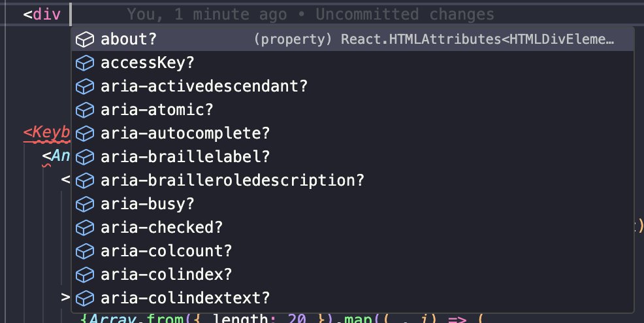Click property icon beside aria-braillelabel?
644x323 pixels.
pyautogui.click(x=85, y=157)
